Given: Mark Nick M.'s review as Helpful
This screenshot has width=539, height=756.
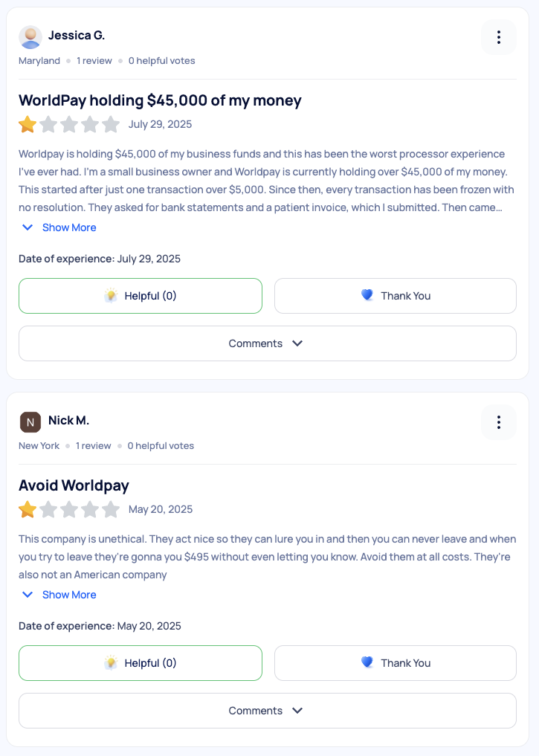Looking at the screenshot, I should (141, 663).
